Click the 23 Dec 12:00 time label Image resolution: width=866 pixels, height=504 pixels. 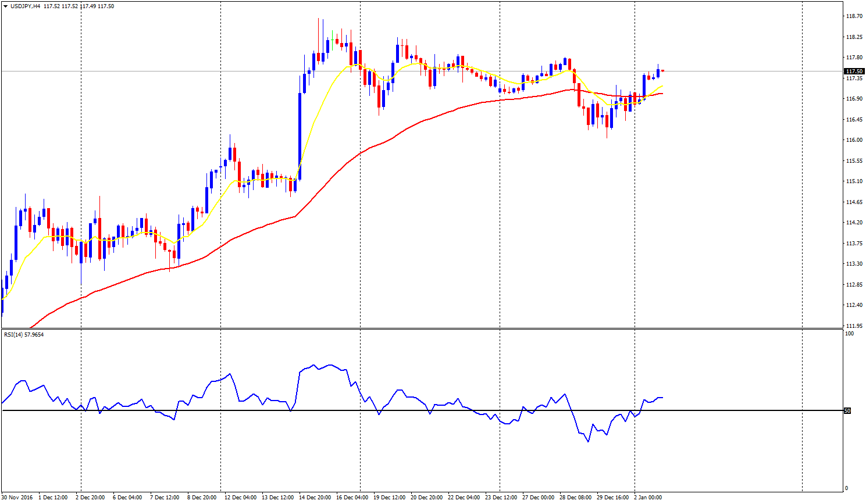(501, 498)
